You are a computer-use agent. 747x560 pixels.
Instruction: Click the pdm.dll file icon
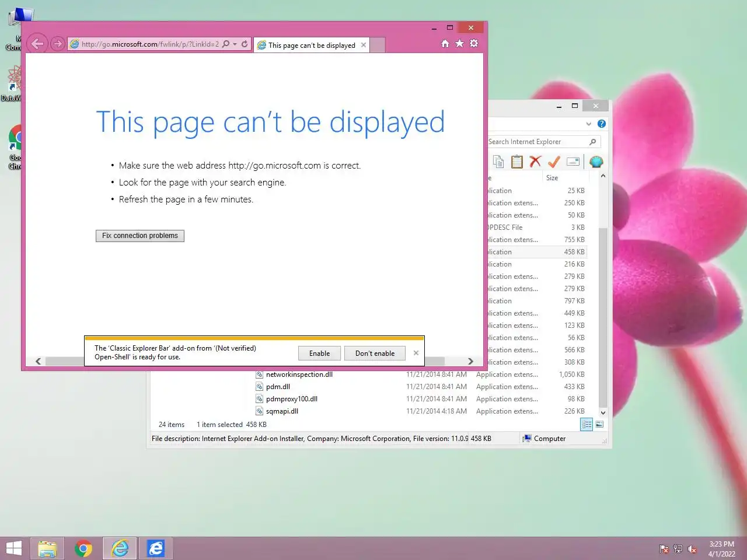coord(260,387)
